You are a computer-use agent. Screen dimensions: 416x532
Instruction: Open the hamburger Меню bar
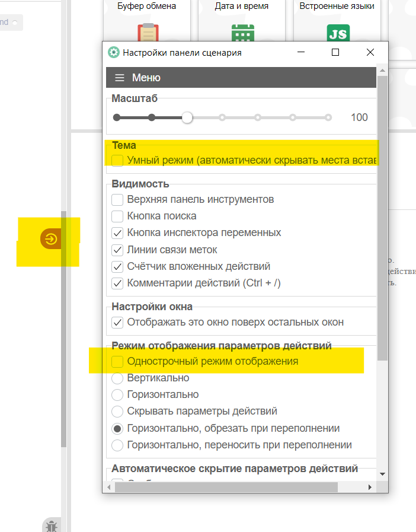click(241, 77)
